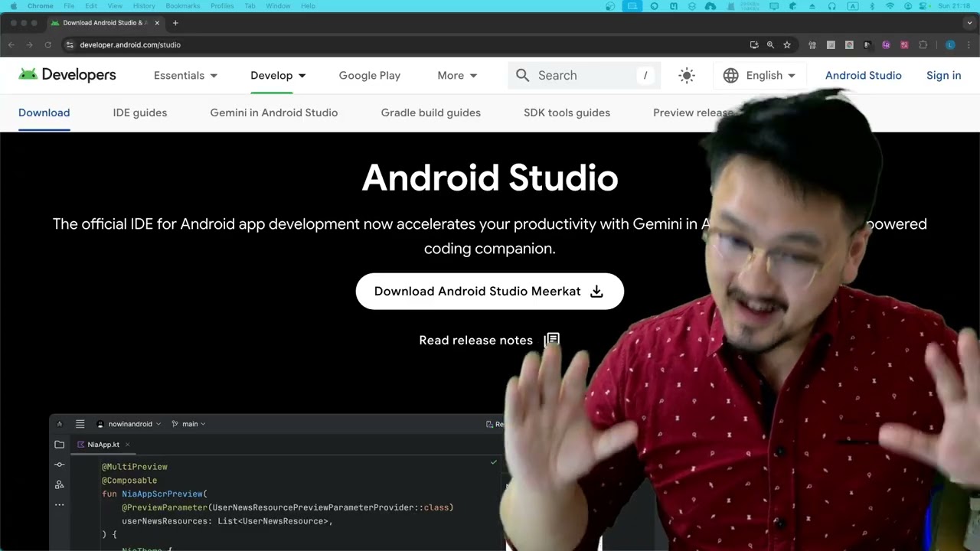This screenshot has height=551, width=980.
Task: Click the zoom magnifier icon in the address bar
Action: (x=770, y=45)
